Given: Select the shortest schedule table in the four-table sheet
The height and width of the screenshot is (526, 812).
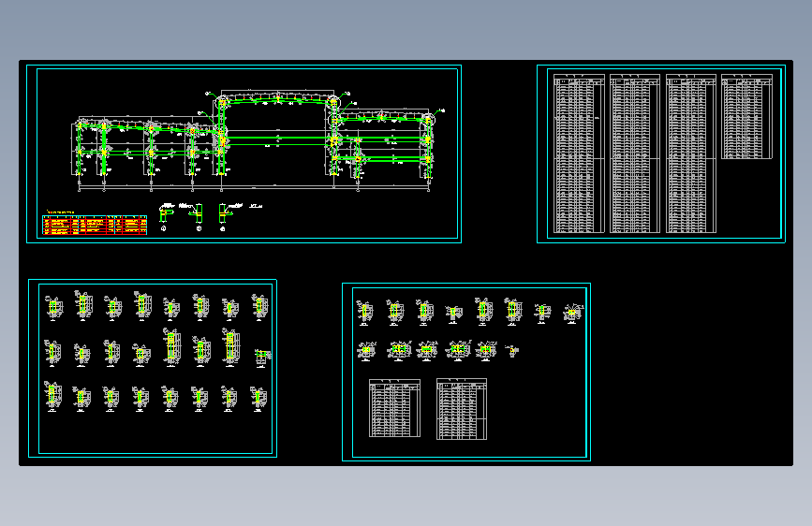Looking at the screenshot, I should (746, 116).
